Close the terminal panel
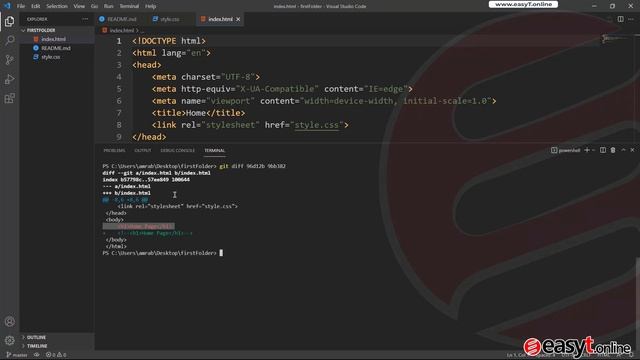The width and height of the screenshot is (640, 360). click(632, 150)
